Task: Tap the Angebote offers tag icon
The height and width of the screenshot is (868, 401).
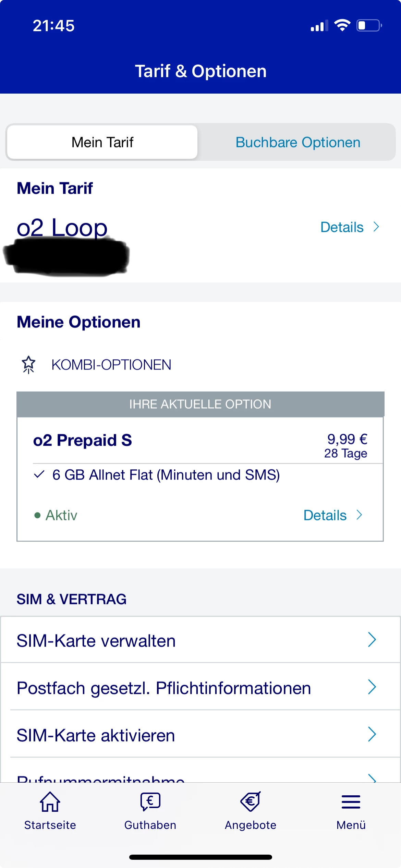Action: click(x=251, y=802)
